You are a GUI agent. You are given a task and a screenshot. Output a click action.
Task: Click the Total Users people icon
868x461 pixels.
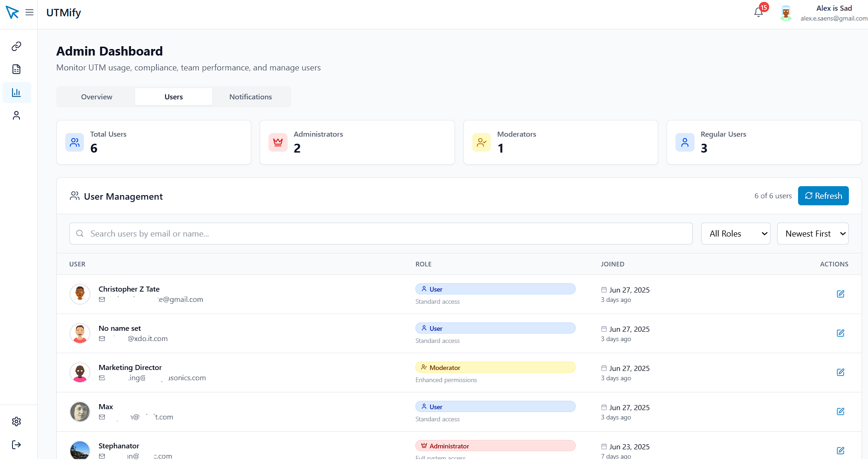point(75,142)
